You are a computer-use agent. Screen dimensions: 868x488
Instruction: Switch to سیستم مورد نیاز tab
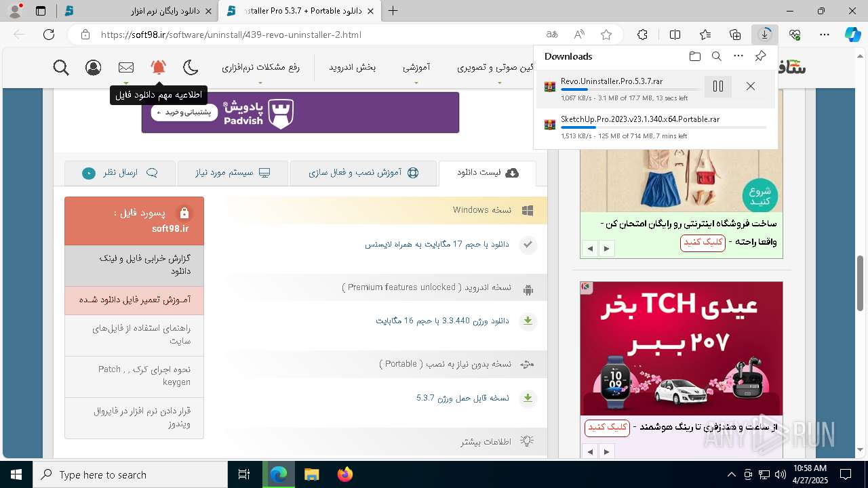pos(233,173)
